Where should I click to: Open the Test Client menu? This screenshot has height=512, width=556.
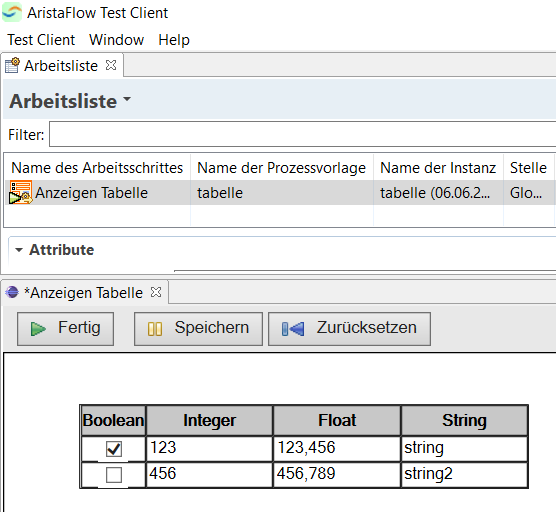pos(41,40)
